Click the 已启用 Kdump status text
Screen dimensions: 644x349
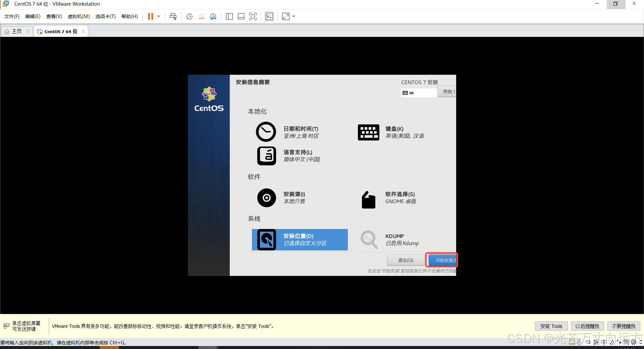point(402,243)
